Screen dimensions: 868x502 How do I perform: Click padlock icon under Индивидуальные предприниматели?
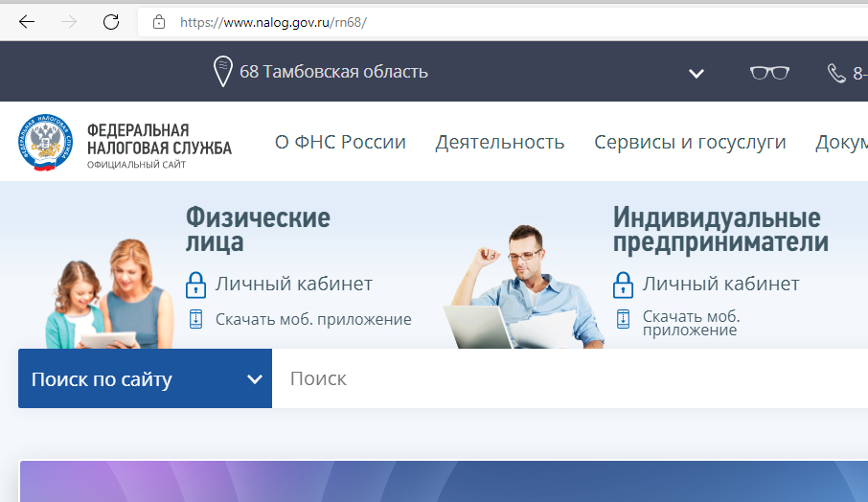point(623,285)
